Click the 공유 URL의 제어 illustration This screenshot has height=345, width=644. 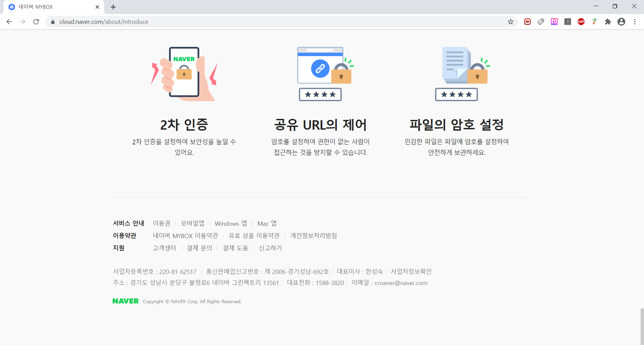326,74
